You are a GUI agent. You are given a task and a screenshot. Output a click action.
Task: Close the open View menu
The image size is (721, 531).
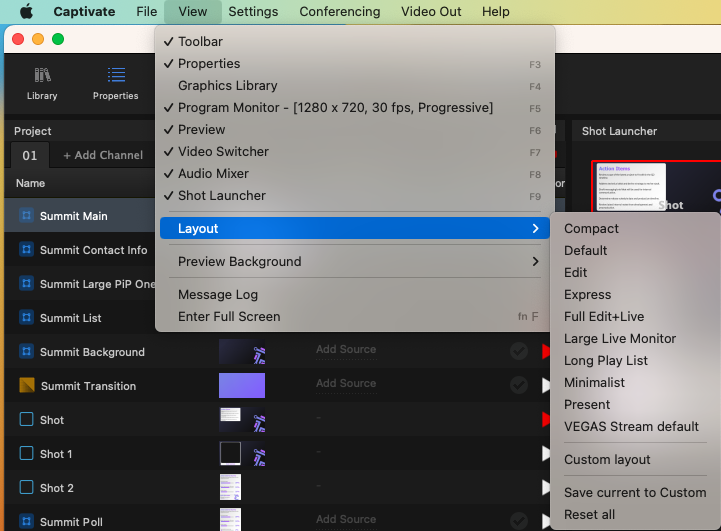[x=193, y=11]
